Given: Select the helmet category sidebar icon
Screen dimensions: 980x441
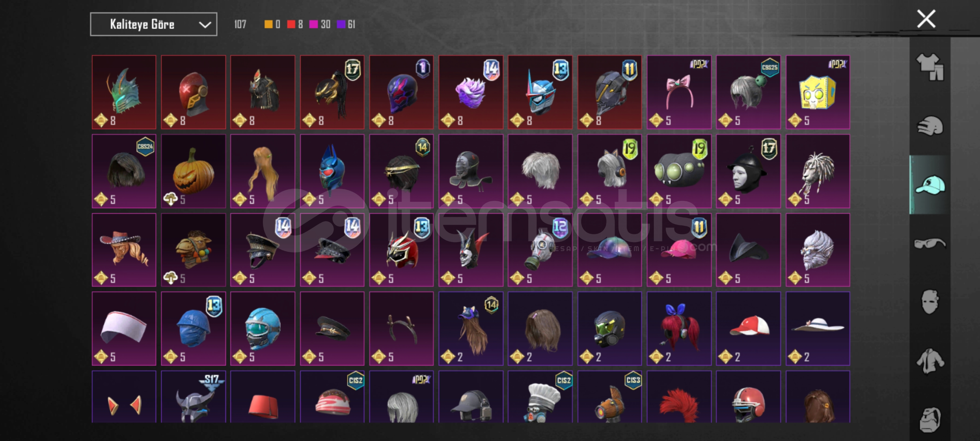Looking at the screenshot, I should 930,126.
